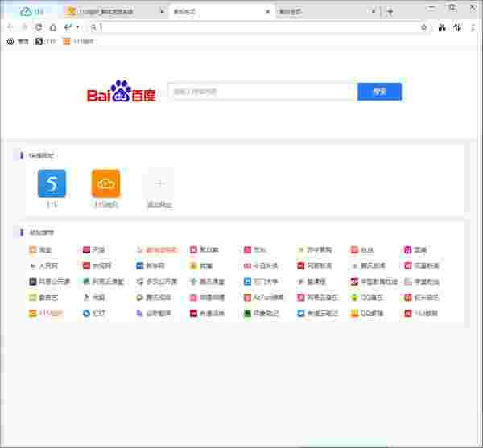The width and height of the screenshot is (483, 448).
Task: Open the 网易云音乐 site link
Action: [318, 298]
